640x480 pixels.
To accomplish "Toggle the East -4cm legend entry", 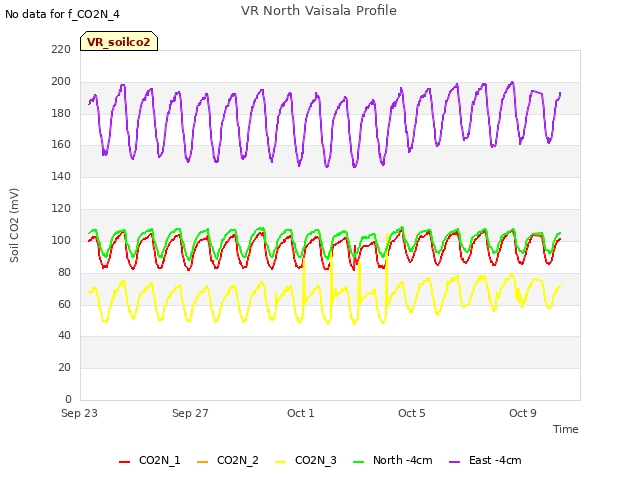I will pos(485,460).
